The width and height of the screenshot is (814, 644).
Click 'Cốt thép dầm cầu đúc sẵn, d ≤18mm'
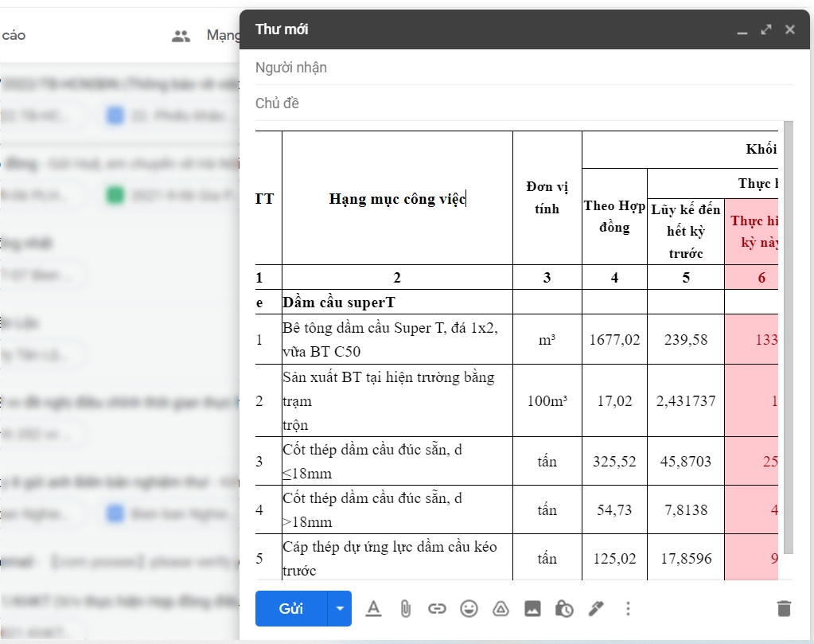pyautogui.click(x=397, y=461)
